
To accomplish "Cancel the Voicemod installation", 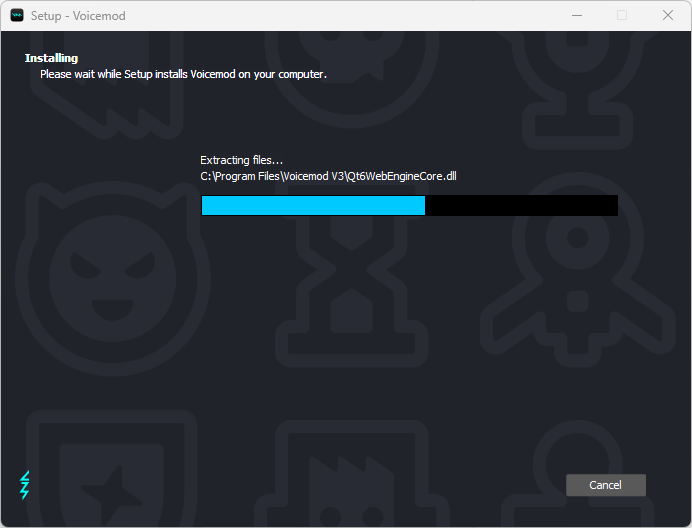I will 606,485.
